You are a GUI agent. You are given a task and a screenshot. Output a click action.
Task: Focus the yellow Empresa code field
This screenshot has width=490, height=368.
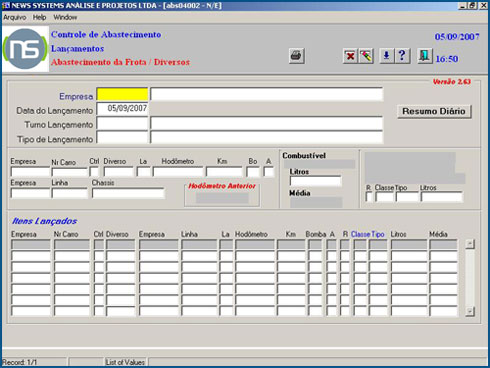click(x=122, y=94)
